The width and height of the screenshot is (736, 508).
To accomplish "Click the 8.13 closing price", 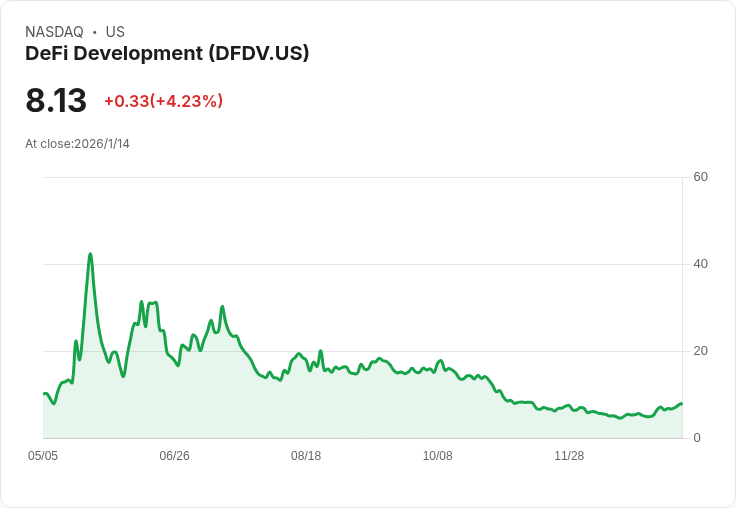I will pyautogui.click(x=56, y=100).
